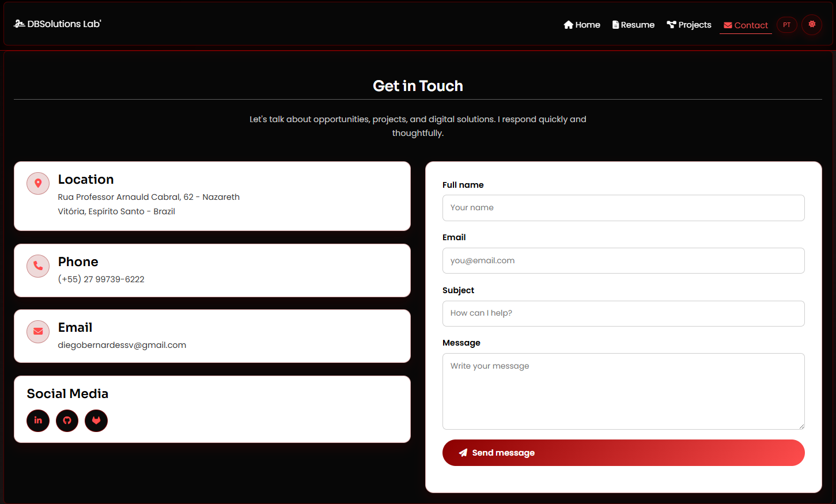Focus the Subject field
The height and width of the screenshot is (504, 836).
tap(623, 313)
